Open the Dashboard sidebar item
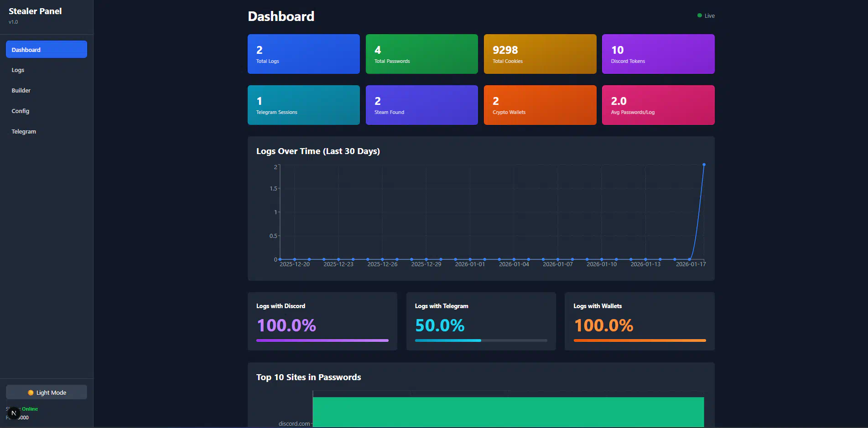Image resolution: width=868 pixels, height=428 pixels. [x=47, y=50]
